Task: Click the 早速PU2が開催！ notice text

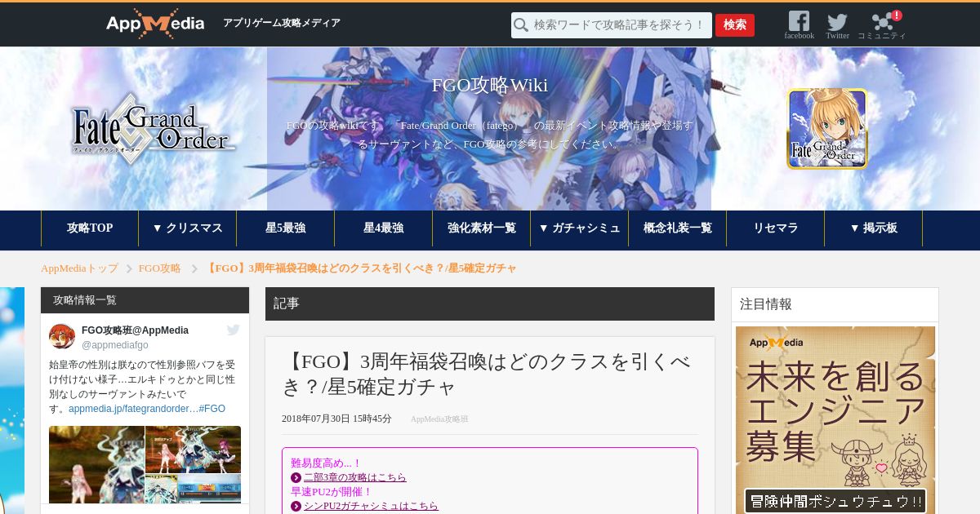Action: 332,492
